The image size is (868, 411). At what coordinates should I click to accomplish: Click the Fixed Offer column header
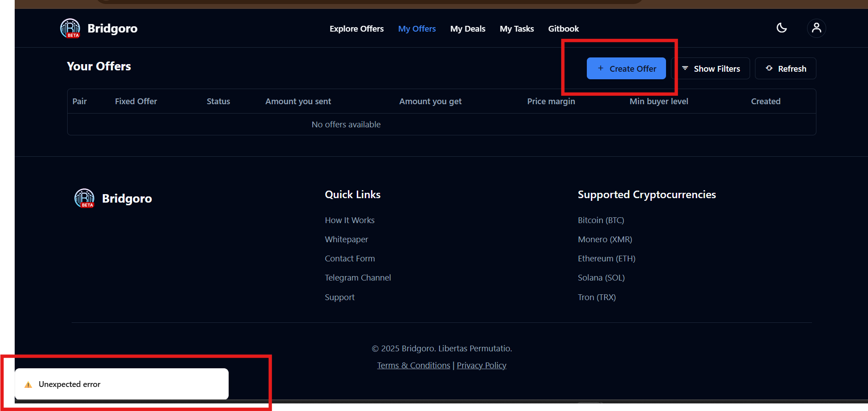click(136, 102)
